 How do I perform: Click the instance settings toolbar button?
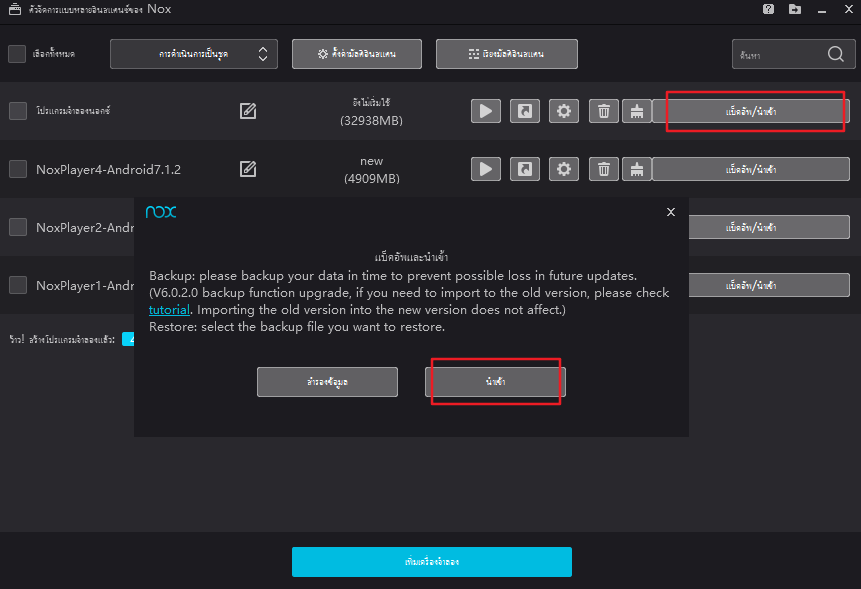pyautogui.click(x=355, y=54)
